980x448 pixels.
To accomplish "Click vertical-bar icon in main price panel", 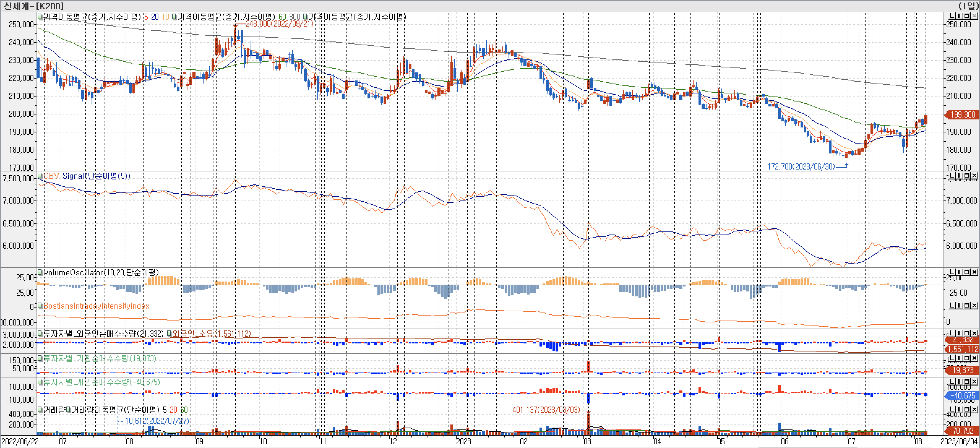I will coord(960,16).
